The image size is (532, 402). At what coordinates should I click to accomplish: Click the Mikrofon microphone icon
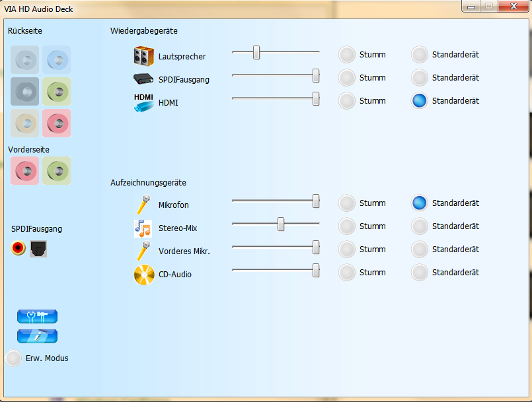(143, 205)
